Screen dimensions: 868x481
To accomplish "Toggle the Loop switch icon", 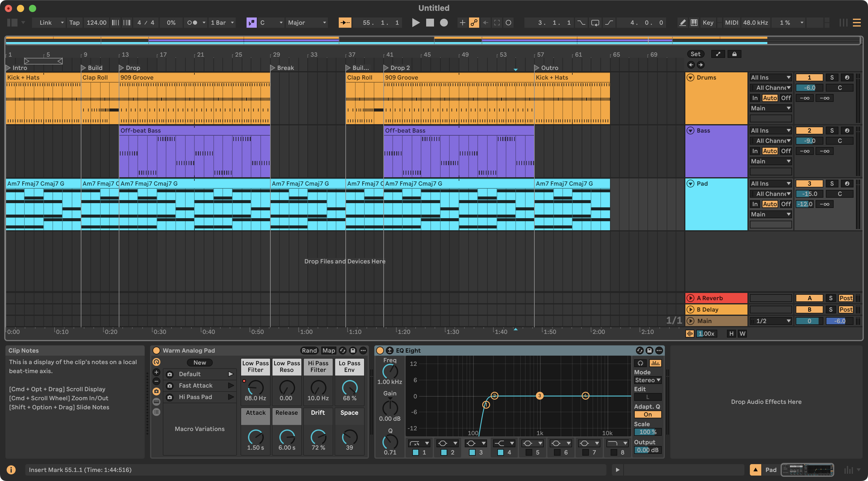I will coord(595,23).
